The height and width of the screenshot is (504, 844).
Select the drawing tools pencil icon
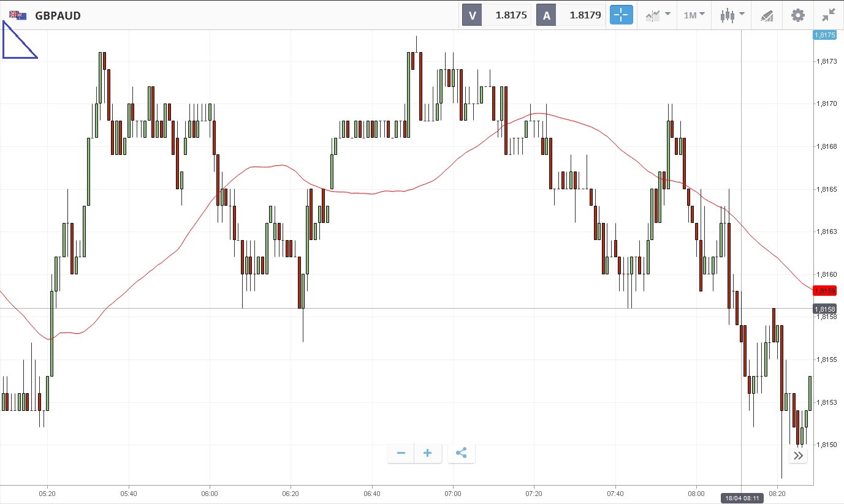click(767, 15)
